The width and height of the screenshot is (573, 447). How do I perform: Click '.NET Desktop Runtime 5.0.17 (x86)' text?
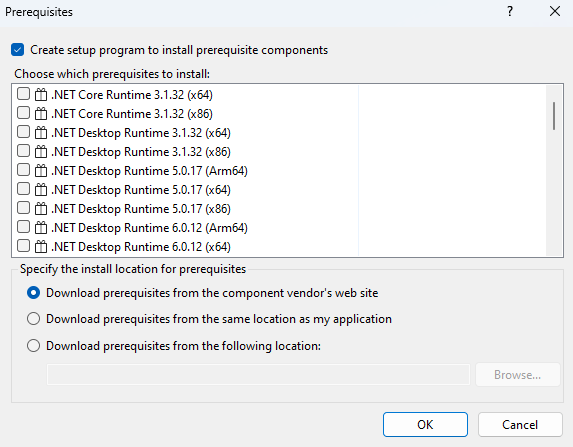[141, 209]
